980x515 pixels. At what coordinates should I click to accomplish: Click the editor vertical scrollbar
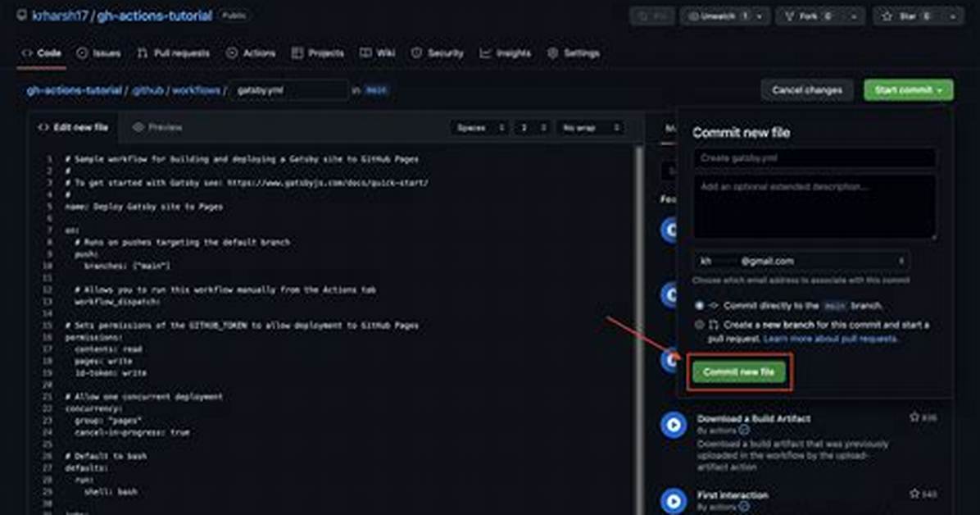pyautogui.click(x=639, y=330)
